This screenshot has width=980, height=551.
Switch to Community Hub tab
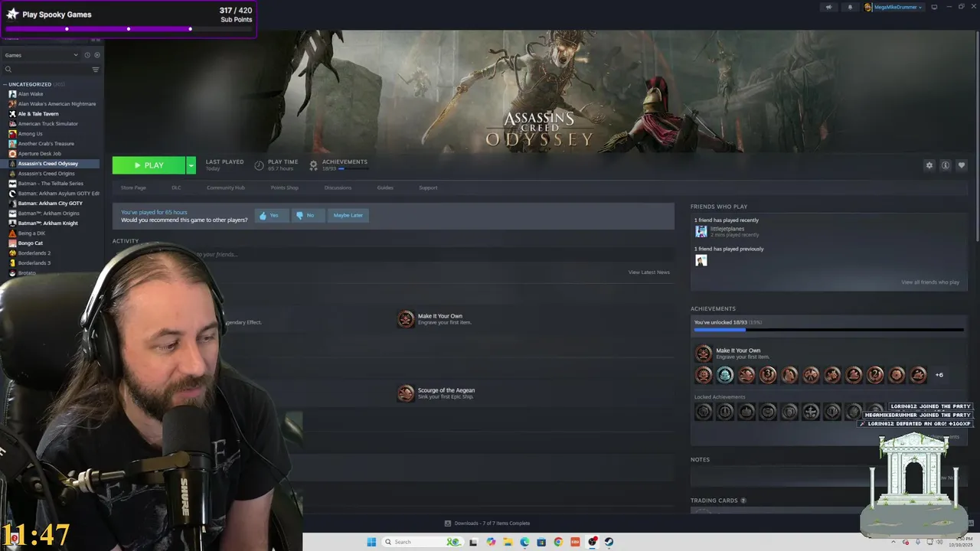coord(226,187)
